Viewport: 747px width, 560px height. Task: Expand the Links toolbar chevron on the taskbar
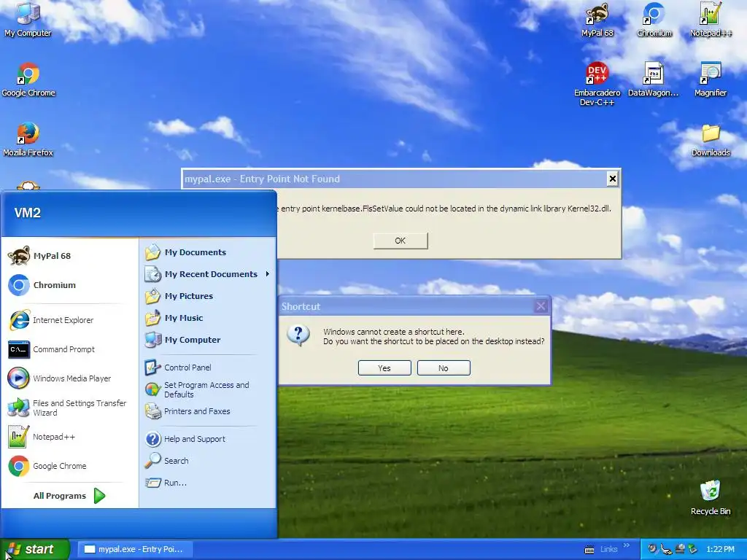[x=627, y=545]
